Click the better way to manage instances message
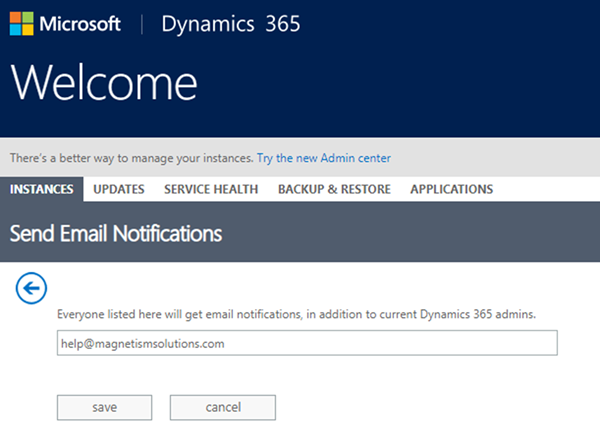 (131, 158)
